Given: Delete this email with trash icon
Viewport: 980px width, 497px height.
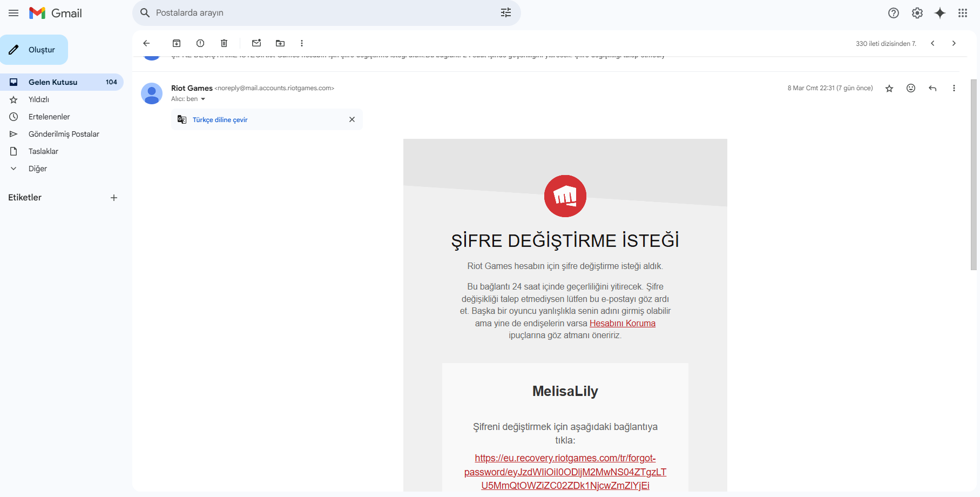Looking at the screenshot, I should (224, 43).
